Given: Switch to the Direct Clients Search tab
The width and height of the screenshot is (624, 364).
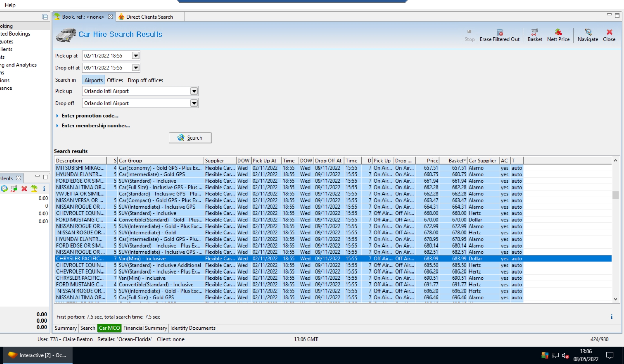Looking at the screenshot, I should click(x=150, y=17).
